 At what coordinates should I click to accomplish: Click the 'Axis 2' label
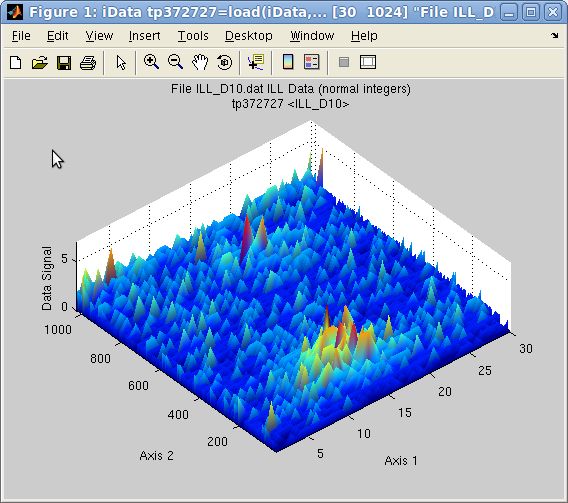pyautogui.click(x=156, y=456)
